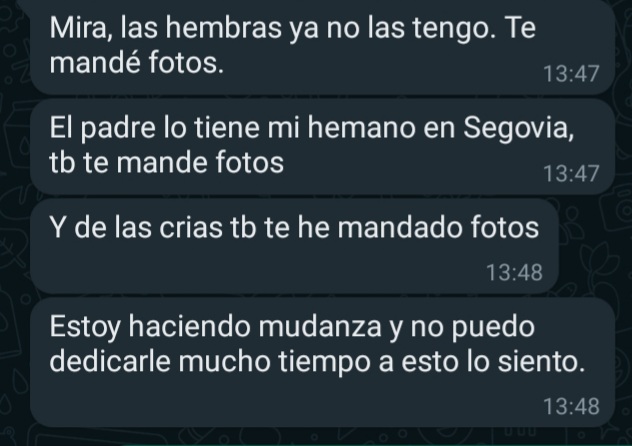Click the 13:48 timestamp of mudanza message

(571, 406)
